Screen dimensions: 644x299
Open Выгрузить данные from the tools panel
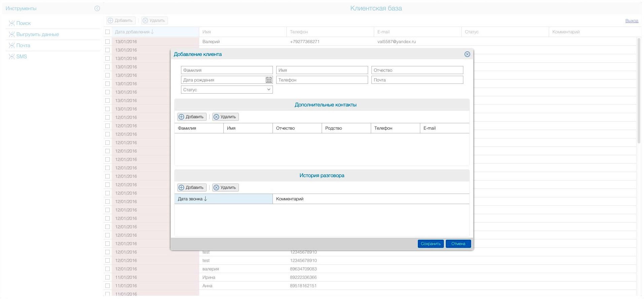(37, 34)
